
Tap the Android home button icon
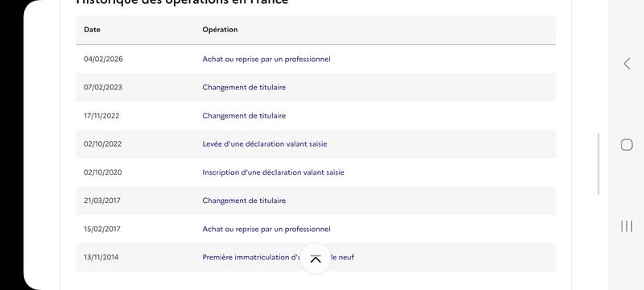point(627,144)
